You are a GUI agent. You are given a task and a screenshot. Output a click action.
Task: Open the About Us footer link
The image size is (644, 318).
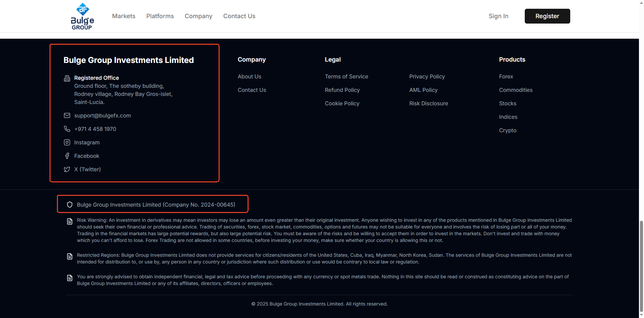[x=249, y=76]
